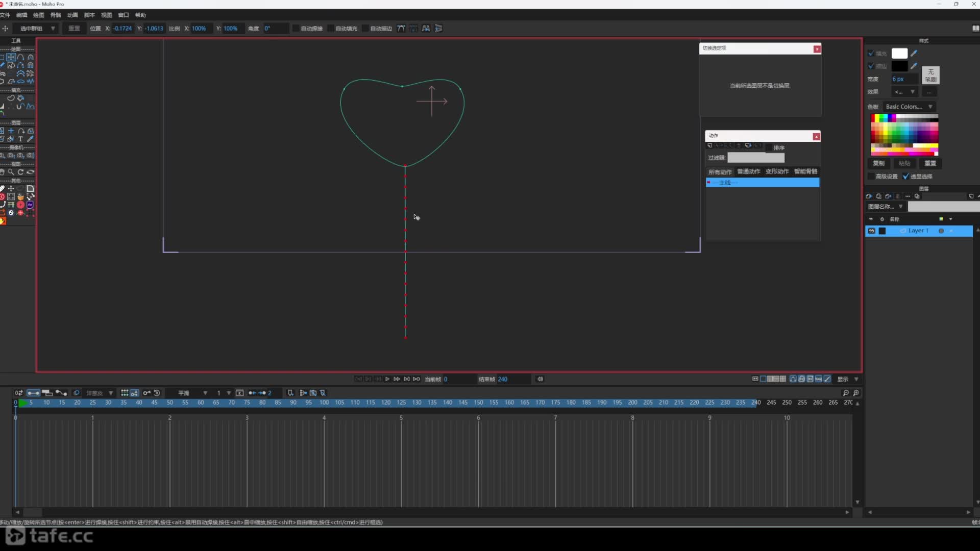The height and width of the screenshot is (551, 980).
Task: Select the Transform Layer tool
Action: pos(11,131)
